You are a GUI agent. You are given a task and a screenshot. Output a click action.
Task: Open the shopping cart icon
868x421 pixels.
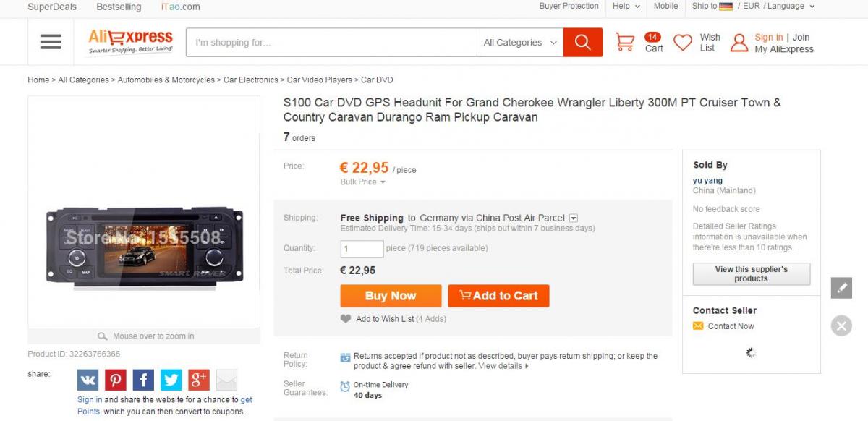[x=625, y=42]
